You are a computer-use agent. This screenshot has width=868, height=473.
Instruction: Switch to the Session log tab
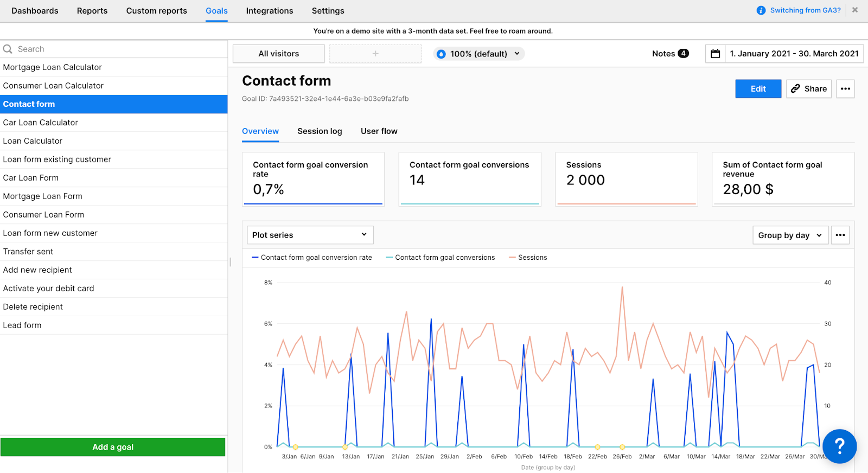click(x=320, y=131)
